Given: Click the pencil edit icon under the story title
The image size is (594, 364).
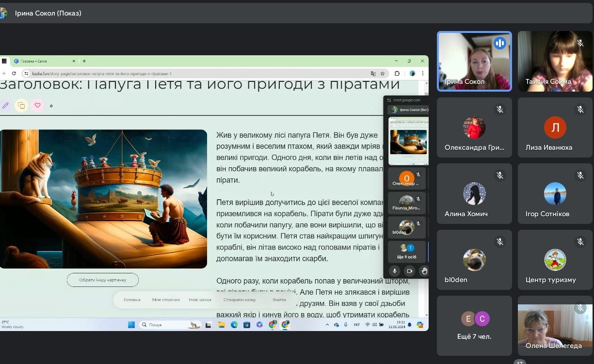Looking at the screenshot, I should click(x=5, y=105).
